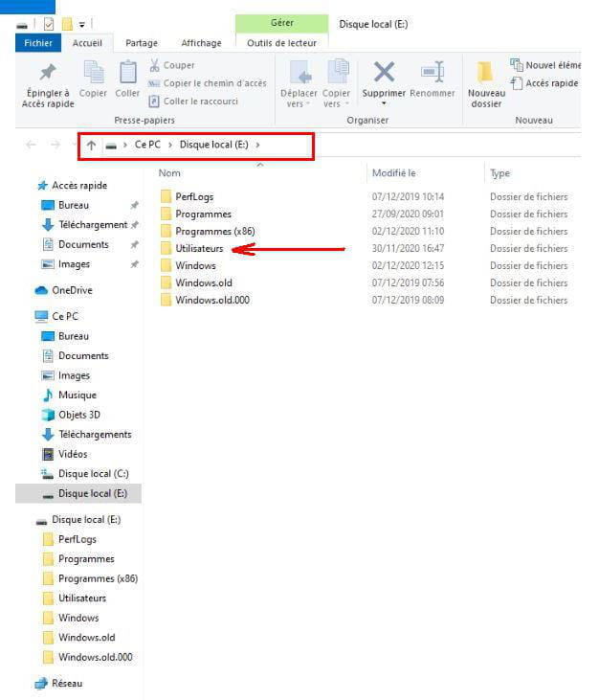Click the back navigation arrow

click(31, 145)
